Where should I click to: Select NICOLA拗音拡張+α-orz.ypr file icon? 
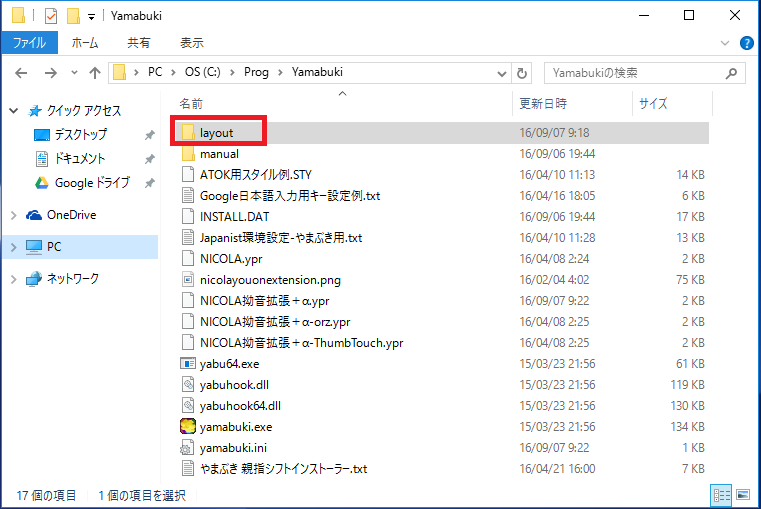pos(188,322)
